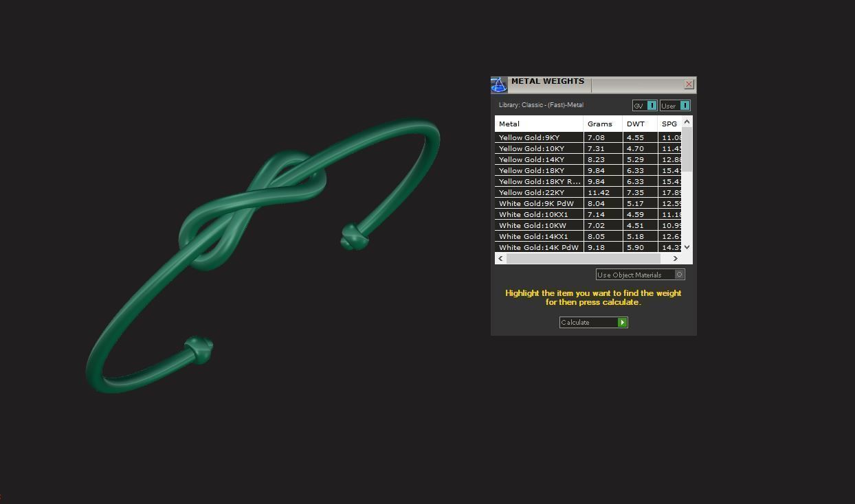Click DWT value 4.55 for 9KY
The image size is (855, 504).
tap(635, 137)
